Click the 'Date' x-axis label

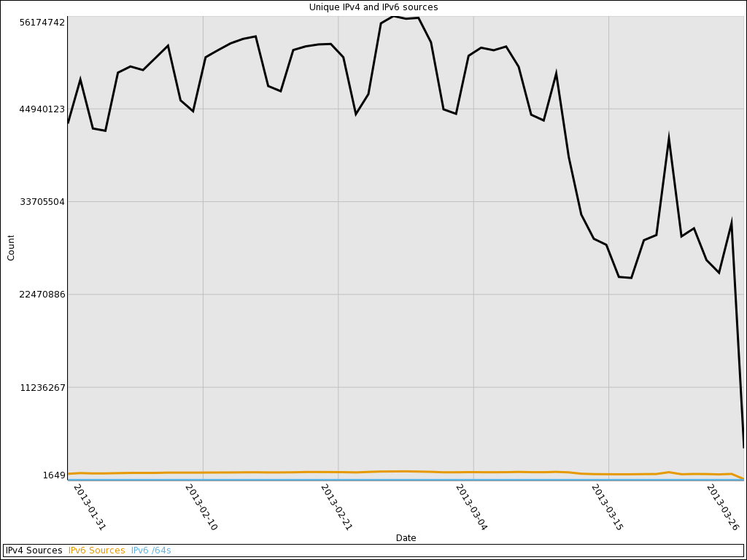click(x=406, y=538)
